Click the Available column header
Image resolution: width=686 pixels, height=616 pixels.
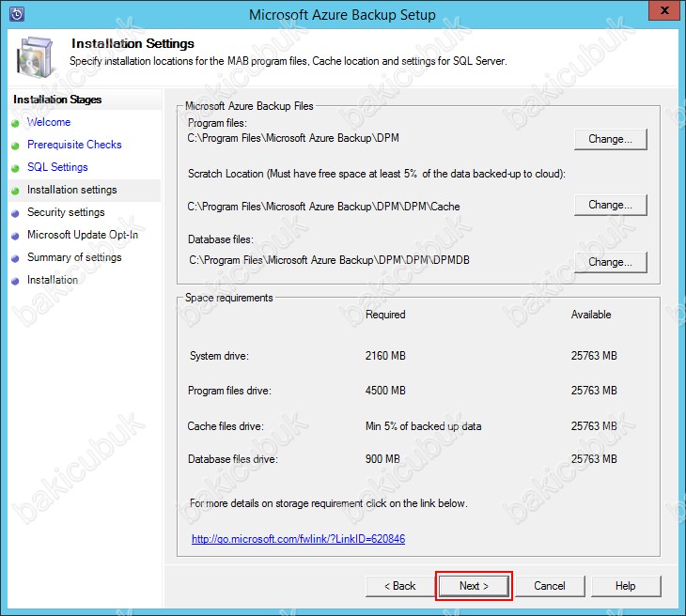[x=591, y=315]
